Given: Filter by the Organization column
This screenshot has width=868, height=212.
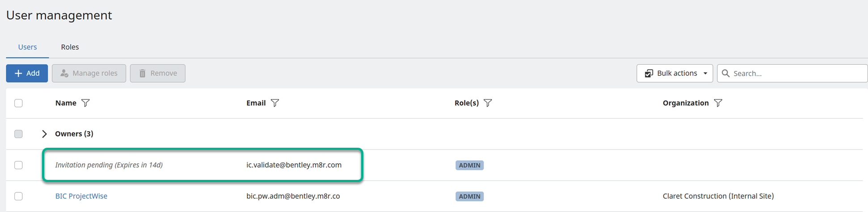Looking at the screenshot, I should (x=718, y=103).
